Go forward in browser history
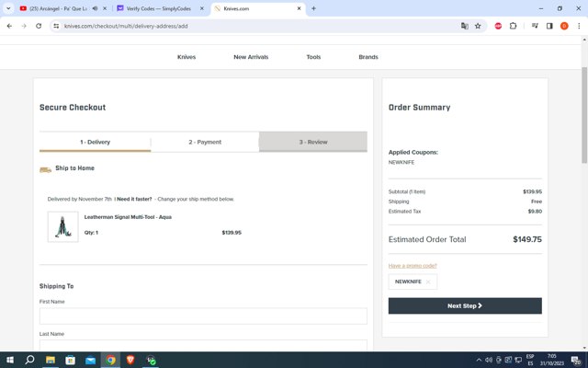 (x=24, y=26)
